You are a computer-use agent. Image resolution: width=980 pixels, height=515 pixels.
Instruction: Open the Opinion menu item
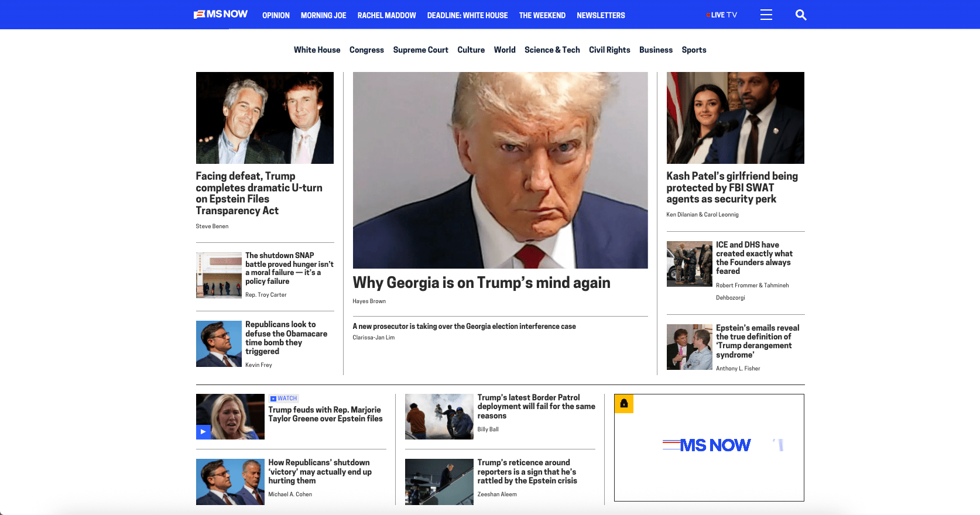pos(276,15)
